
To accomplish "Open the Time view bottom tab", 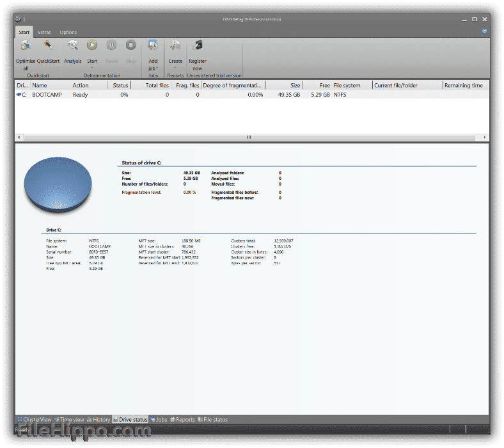I will tap(69, 420).
